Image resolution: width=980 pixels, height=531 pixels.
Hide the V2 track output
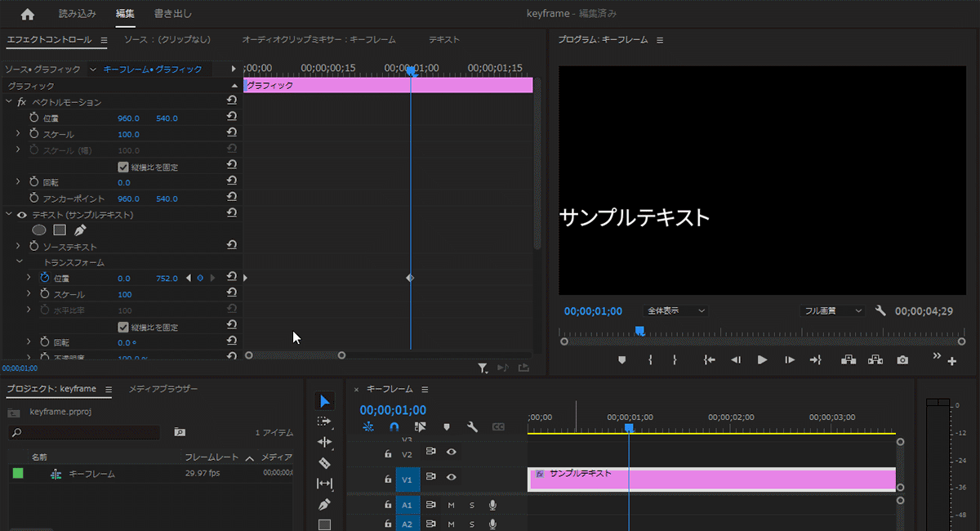pos(451,451)
